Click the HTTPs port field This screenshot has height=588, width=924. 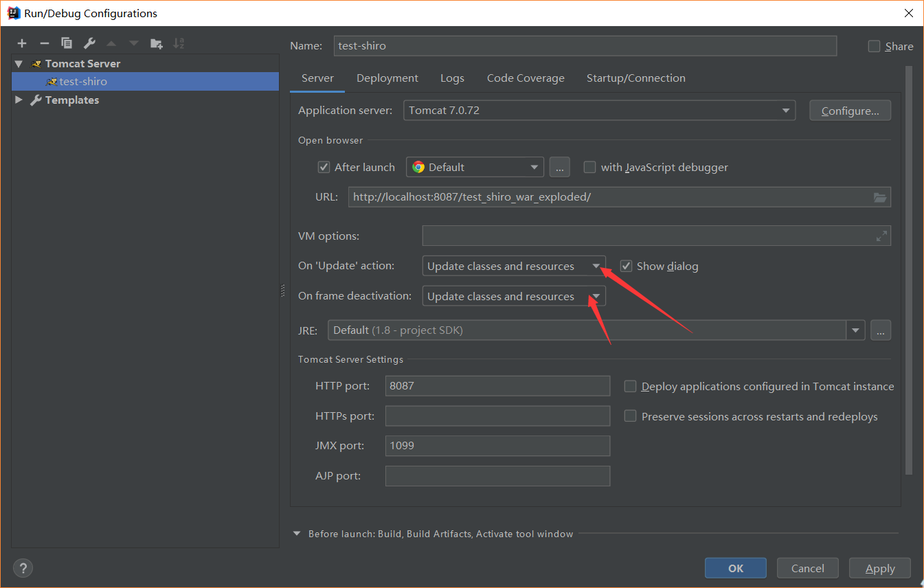click(x=497, y=416)
